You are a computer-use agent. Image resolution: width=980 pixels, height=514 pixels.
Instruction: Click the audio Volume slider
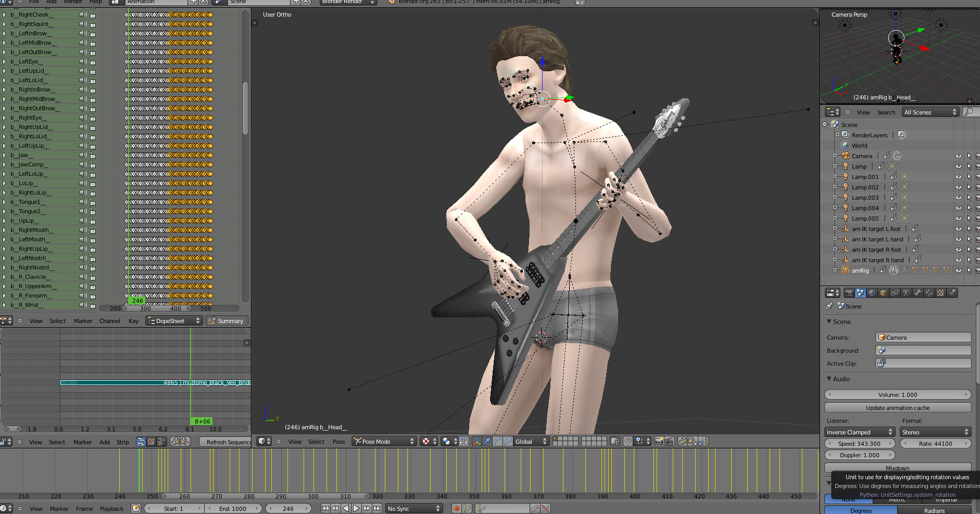tap(897, 395)
